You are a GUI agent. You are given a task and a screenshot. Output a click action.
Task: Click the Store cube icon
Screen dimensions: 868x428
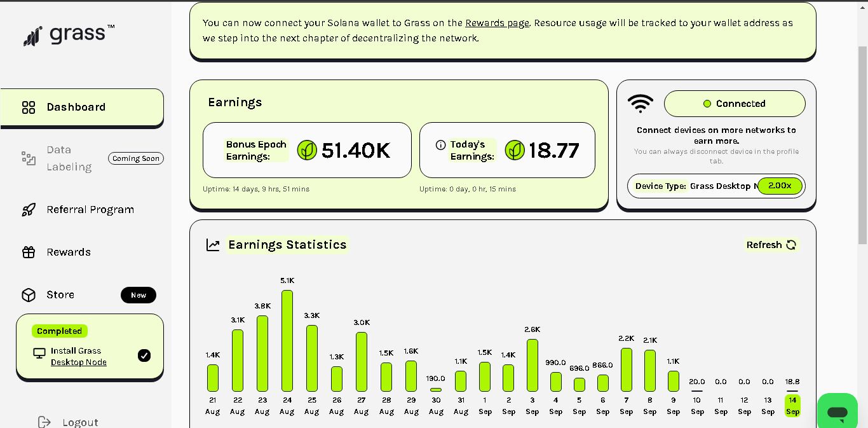[29, 295]
